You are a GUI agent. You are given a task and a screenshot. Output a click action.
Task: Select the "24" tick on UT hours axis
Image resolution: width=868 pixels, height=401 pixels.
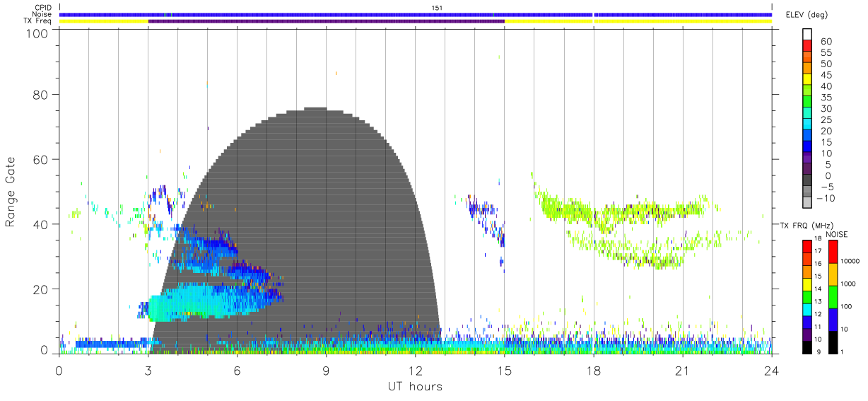coord(771,371)
